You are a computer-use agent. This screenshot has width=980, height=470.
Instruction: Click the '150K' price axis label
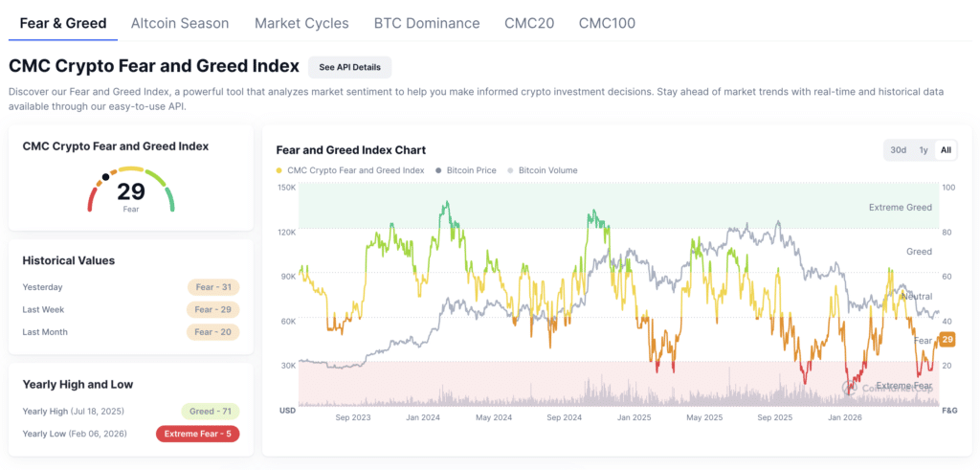pyautogui.click(x=287, y=187)
